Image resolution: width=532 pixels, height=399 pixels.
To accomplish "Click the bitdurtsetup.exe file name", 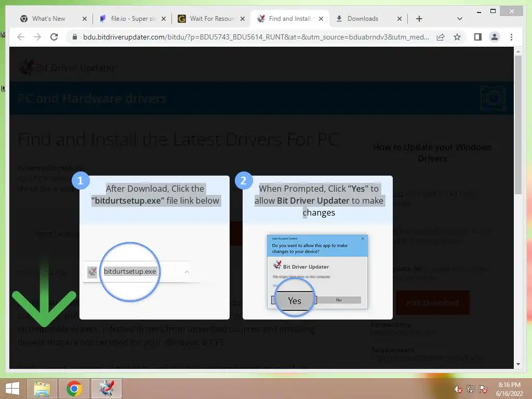I will [x=130, y=271].
